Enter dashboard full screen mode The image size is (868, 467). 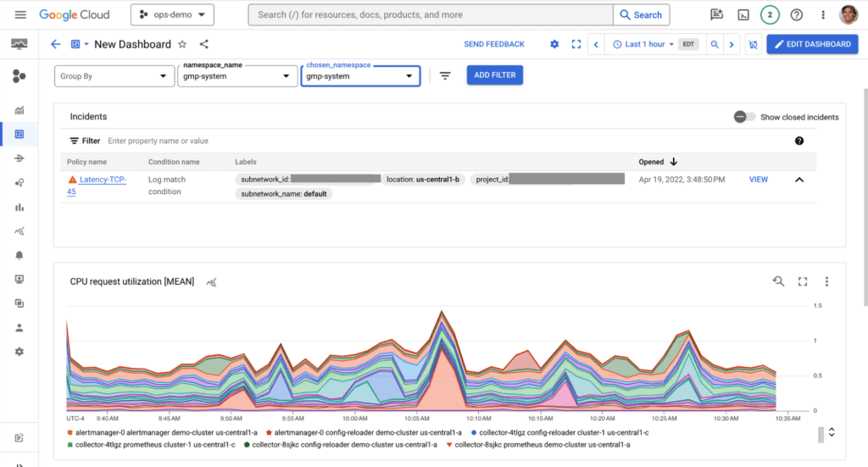(576, 44)
